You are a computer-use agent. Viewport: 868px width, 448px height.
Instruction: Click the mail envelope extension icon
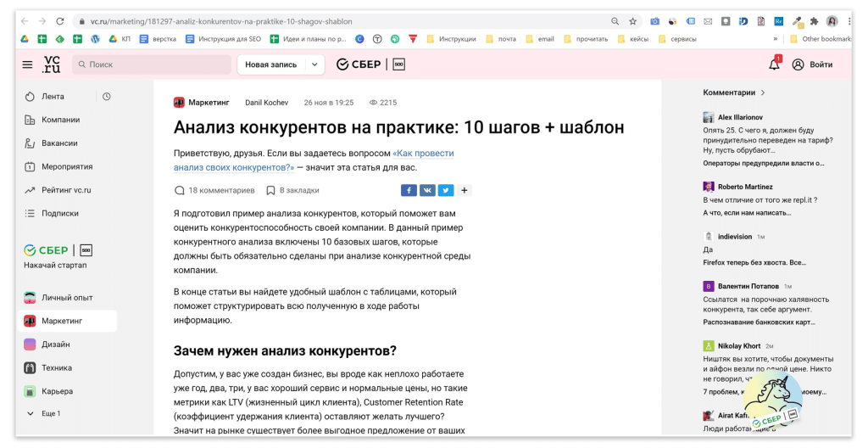[x=708, y=21]
